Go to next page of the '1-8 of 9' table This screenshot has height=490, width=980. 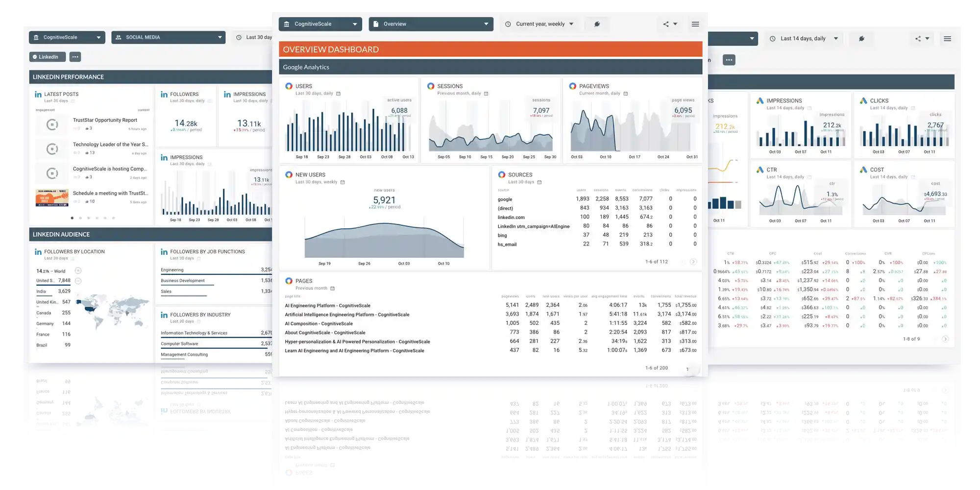click(945, 339)
